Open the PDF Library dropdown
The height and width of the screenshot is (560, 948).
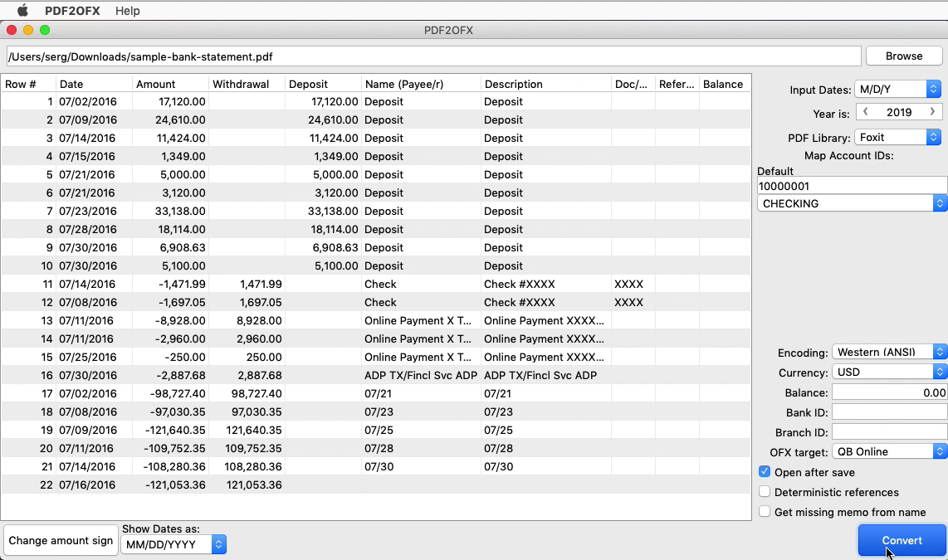898,137
